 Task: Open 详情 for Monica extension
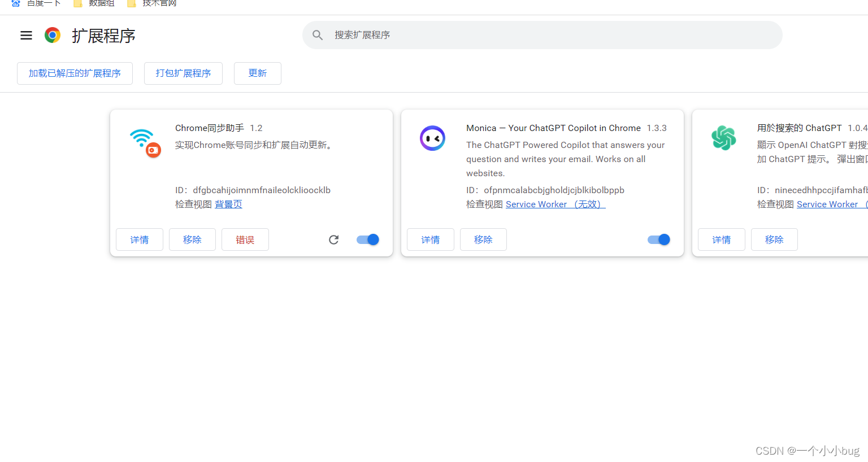pos(431,239)
